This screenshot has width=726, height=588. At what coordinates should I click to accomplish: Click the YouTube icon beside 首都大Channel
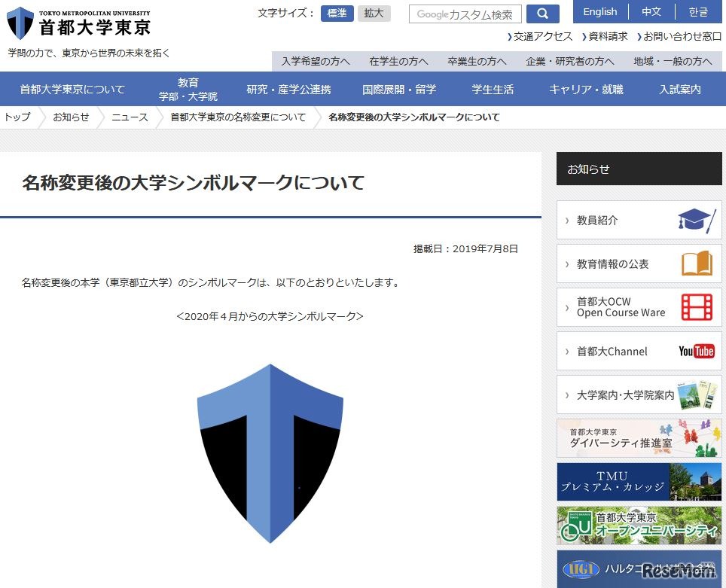pos(697,351)
